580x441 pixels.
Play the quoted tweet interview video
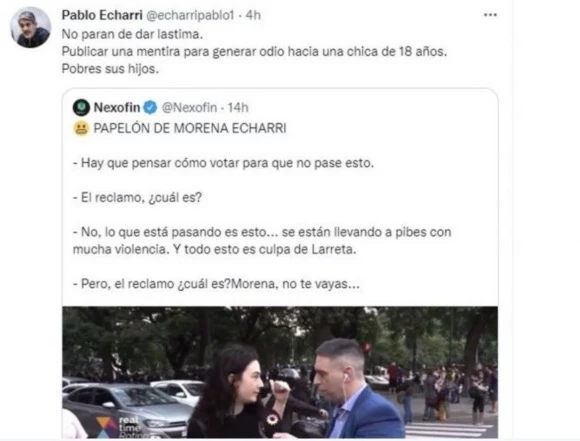(x=280, y=372)
